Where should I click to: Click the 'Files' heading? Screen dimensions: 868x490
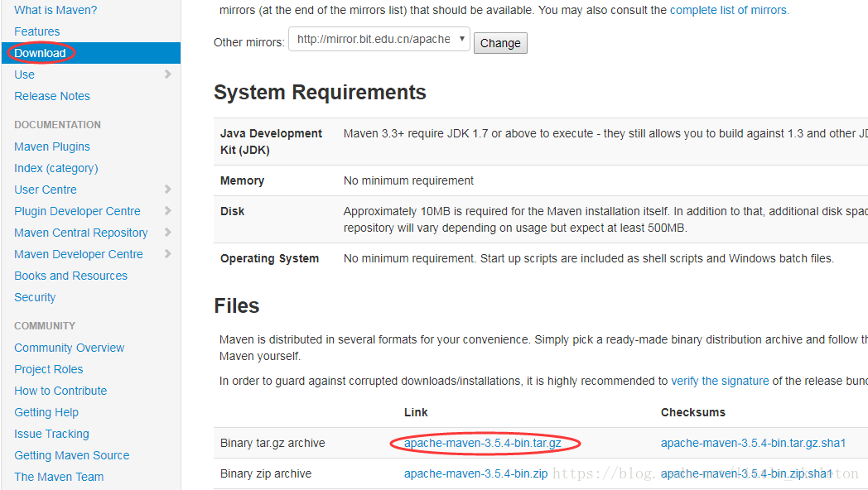(237, 305)
